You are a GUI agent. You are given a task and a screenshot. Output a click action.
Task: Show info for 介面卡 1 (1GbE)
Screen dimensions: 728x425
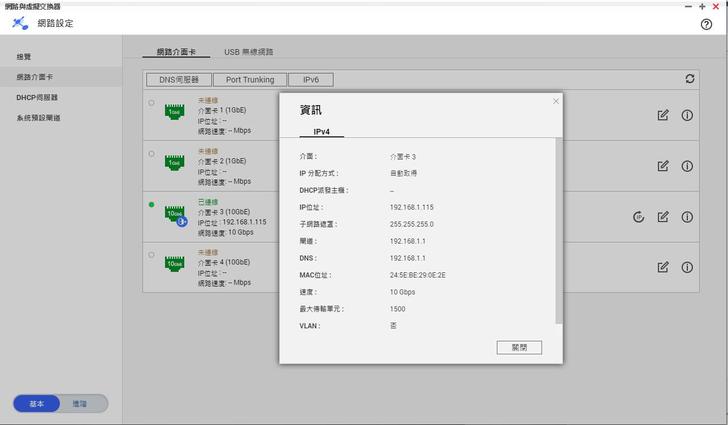(687, 116)
